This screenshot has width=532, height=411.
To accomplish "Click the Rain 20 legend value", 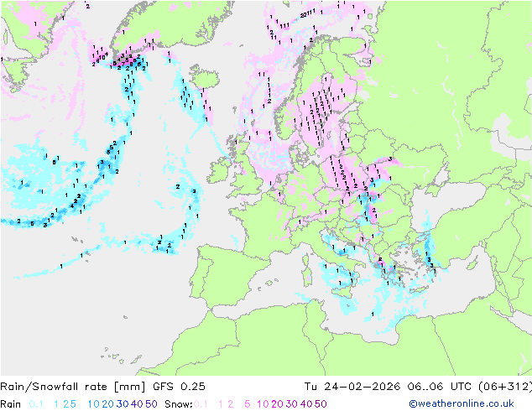I will (108, 404).
